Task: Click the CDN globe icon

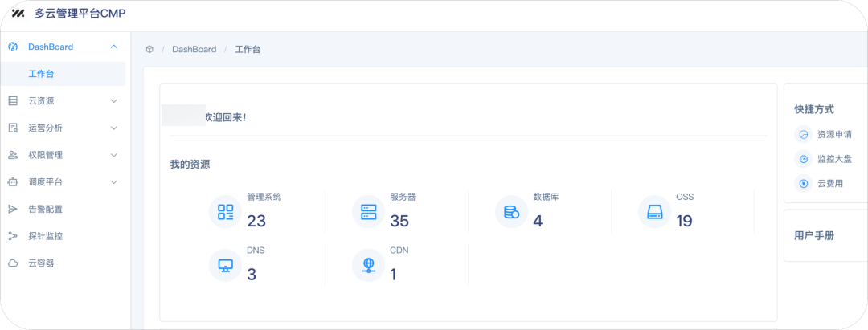Action: (x=369, y=265)
